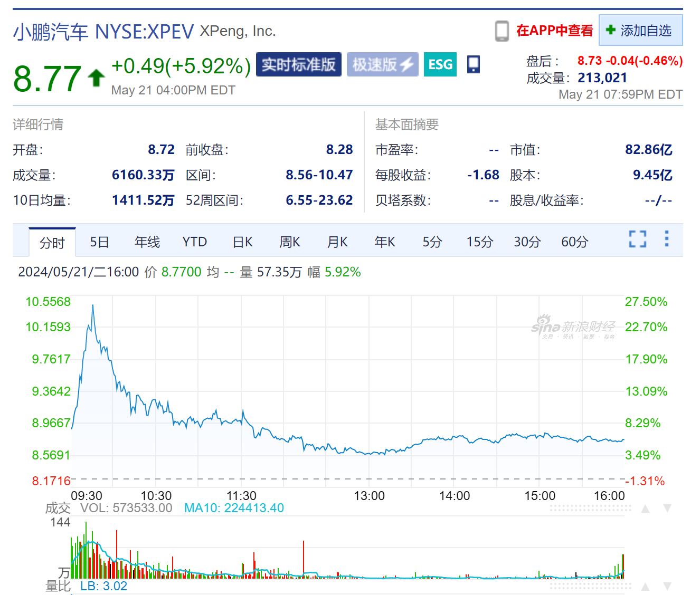This screenshot has width=700, height=595.
Task: Click the phone icon beside 在APP中查看
Action: [502, 31]
